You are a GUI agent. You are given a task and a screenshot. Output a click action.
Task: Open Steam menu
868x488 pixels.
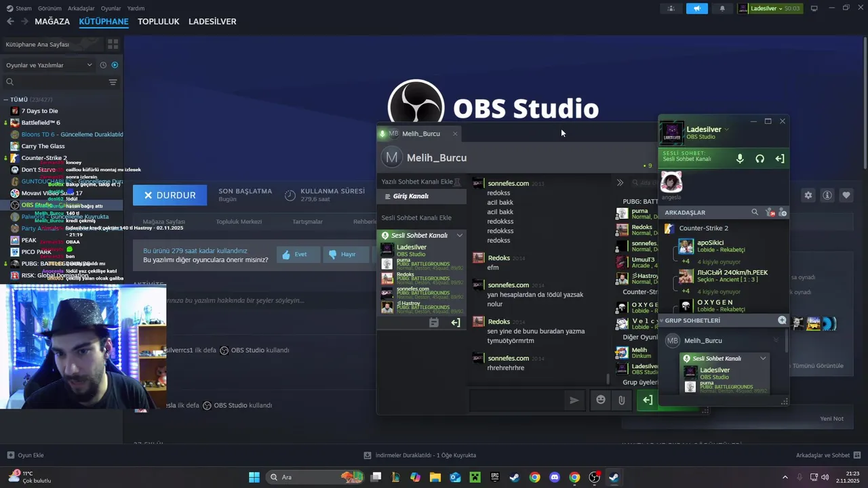pyautogui.click(x=20, y=8)
